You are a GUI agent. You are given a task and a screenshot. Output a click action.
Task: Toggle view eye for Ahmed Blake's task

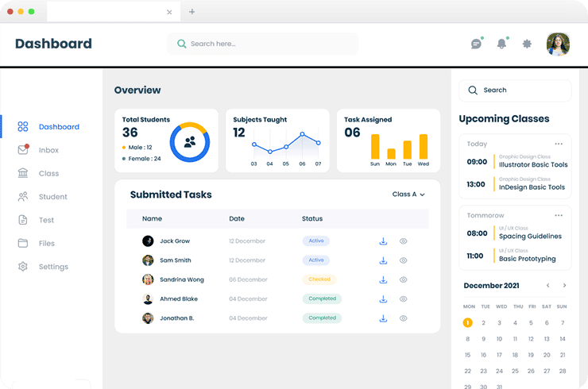pos(404,299)
